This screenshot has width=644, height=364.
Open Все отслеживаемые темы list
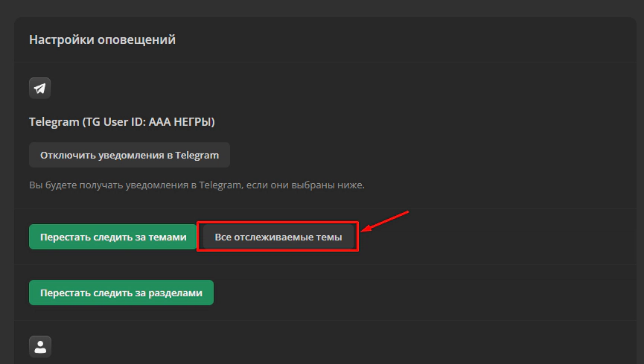tap(278, 237)
